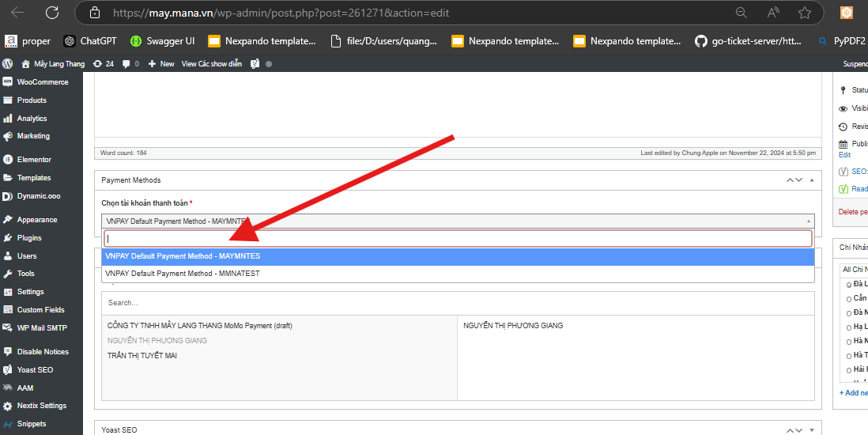Select the Hạ L... category radio button

point(849,327)
